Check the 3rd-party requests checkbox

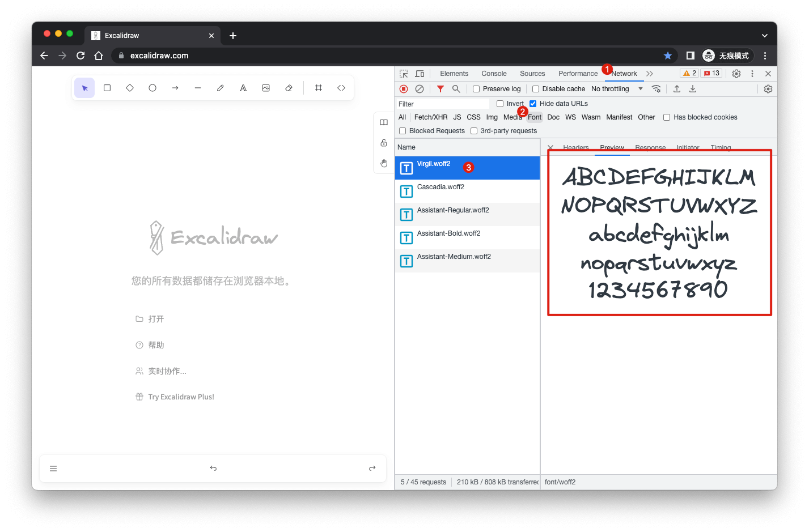tap(474, 131)
